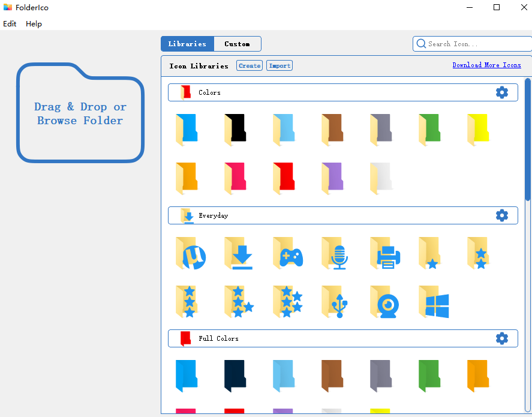Select the black folder icon in Colors
Viewport: 532px width, 417px height.
235,130
